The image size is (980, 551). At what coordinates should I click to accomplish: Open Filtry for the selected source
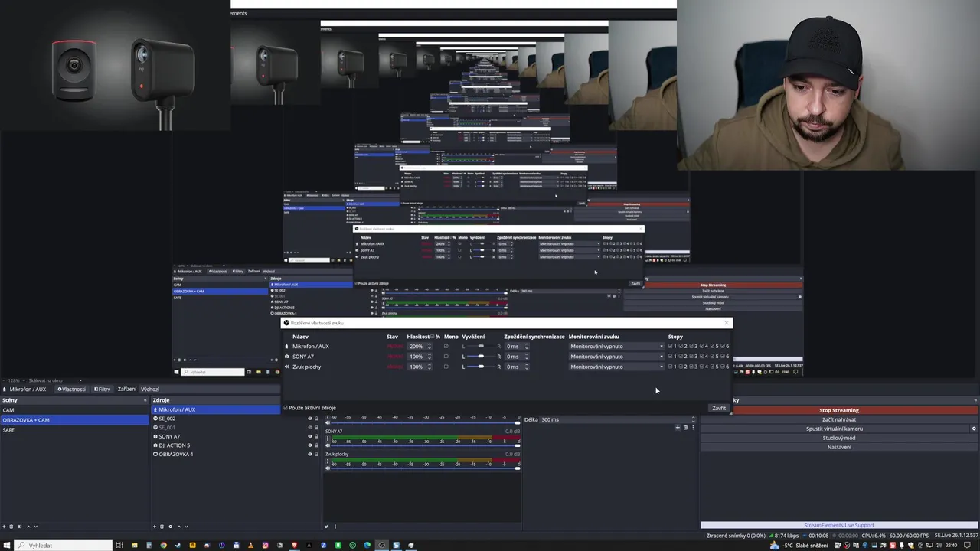point(103,389)
